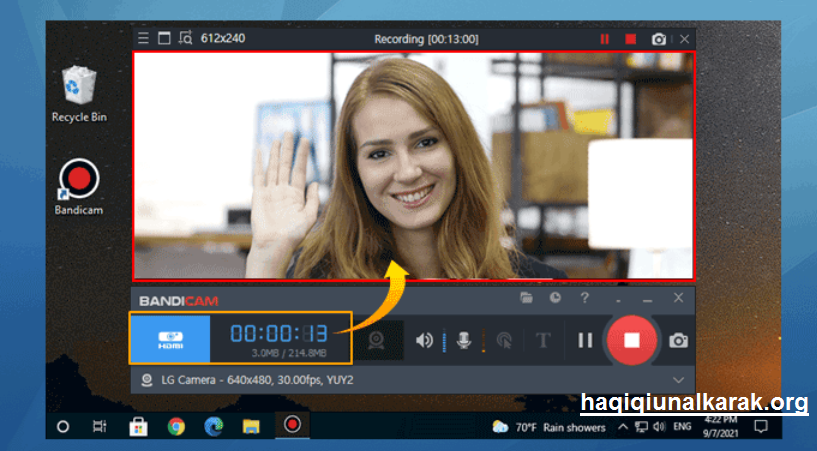Viewport: 817px width, 451px height.
Task: Click the webcam icon beside LG Camera
Action: point(147,380)
